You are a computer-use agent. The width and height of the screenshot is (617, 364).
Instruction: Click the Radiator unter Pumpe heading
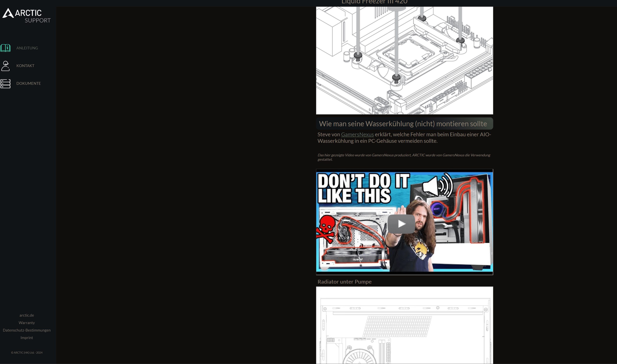pos(344,282)
